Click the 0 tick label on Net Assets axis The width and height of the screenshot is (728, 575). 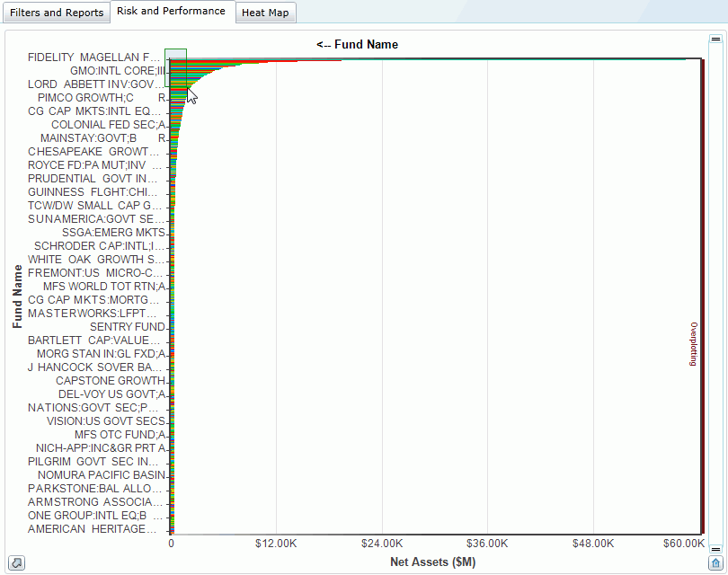coord(172,544)
